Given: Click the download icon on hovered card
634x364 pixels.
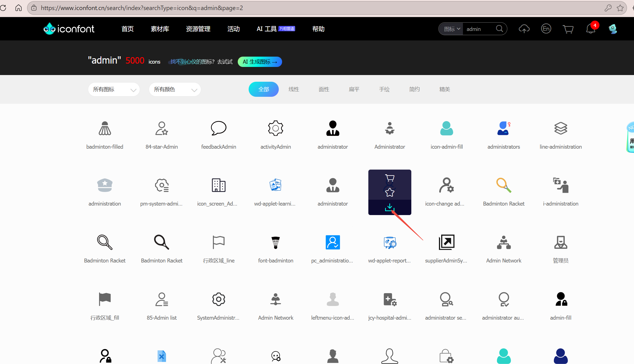Looking at the screenshot, I should [390, 207].
